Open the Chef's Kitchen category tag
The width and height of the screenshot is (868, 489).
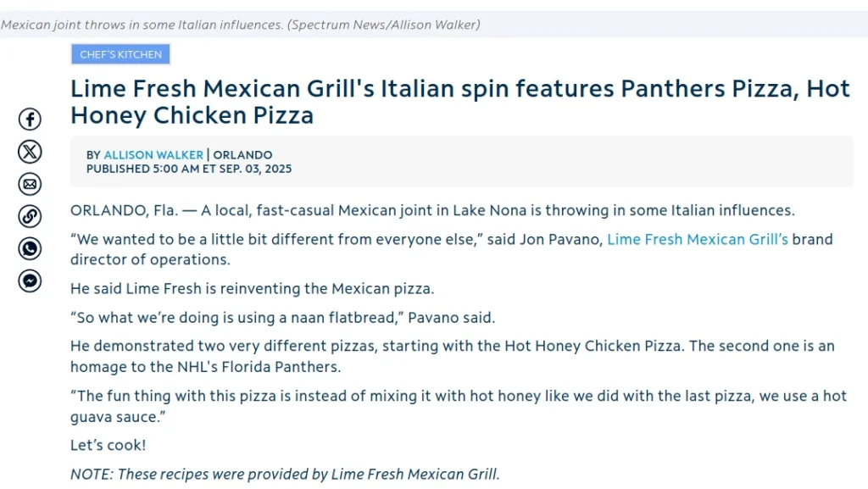click(120, 54)
